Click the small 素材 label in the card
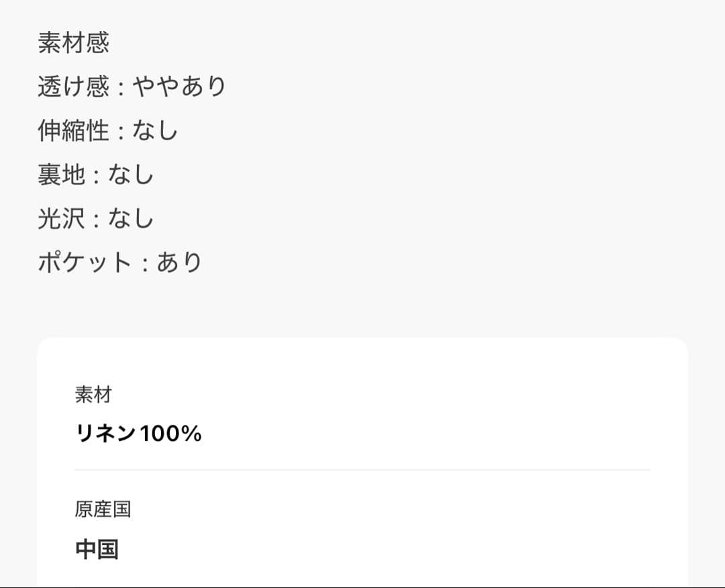 (x=93, y=395)
